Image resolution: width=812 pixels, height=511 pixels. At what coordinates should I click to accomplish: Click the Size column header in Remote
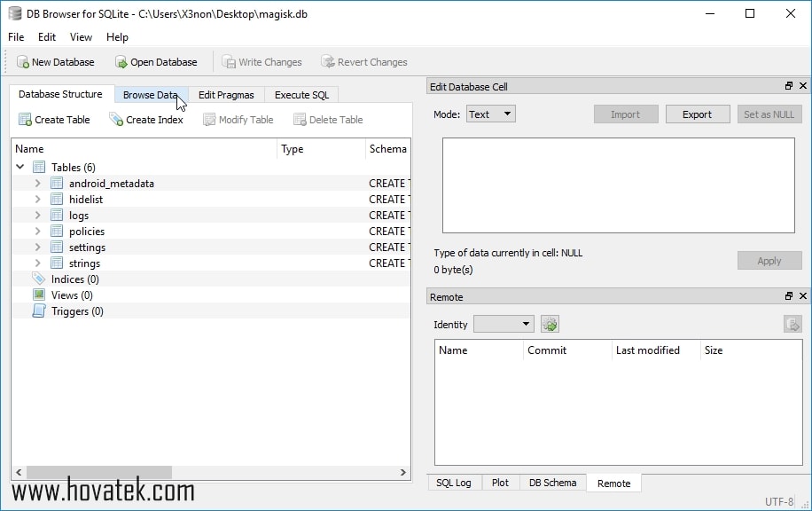point(751,350)
